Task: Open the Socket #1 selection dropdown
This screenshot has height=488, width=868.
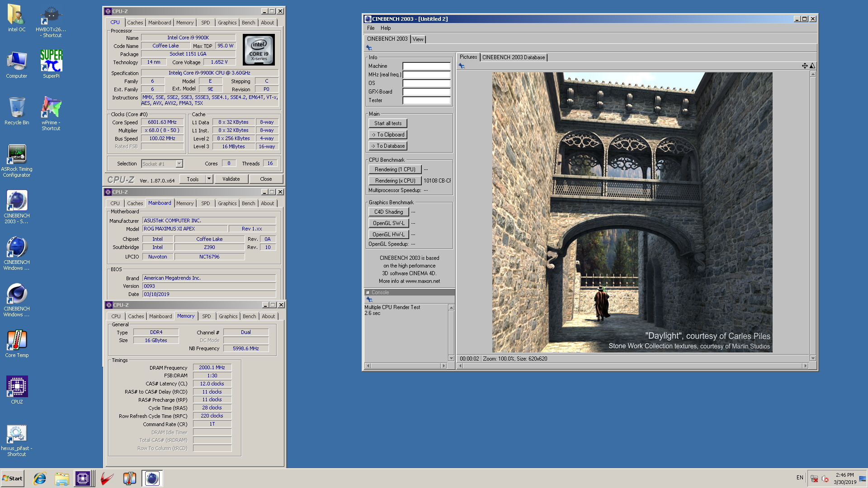Action: tap(179, 164)
